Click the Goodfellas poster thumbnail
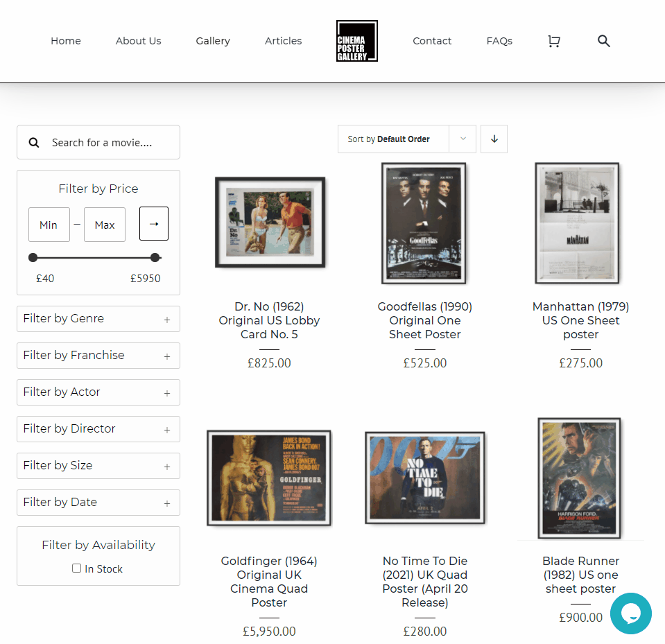Screen dimensions: 665x644 424,223
